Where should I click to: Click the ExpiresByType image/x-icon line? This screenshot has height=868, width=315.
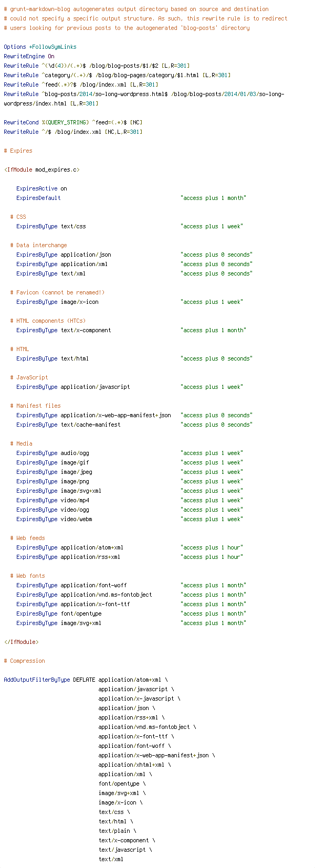(130, 302)
